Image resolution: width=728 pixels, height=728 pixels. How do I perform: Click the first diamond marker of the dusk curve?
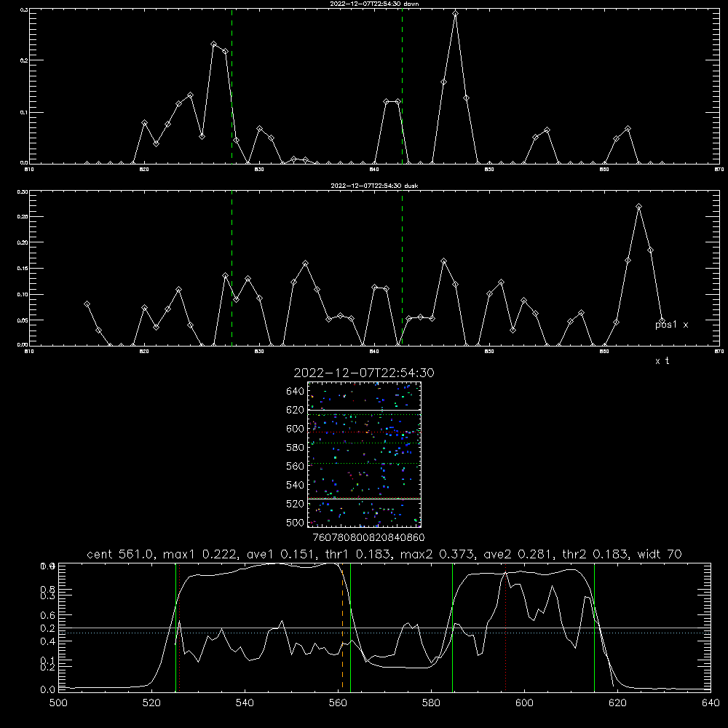coord(87,304)
